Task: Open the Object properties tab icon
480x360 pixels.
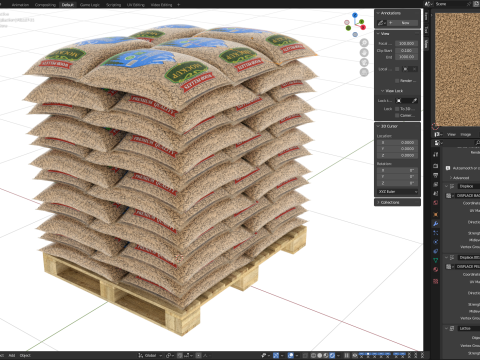Action: click(435, 214)
